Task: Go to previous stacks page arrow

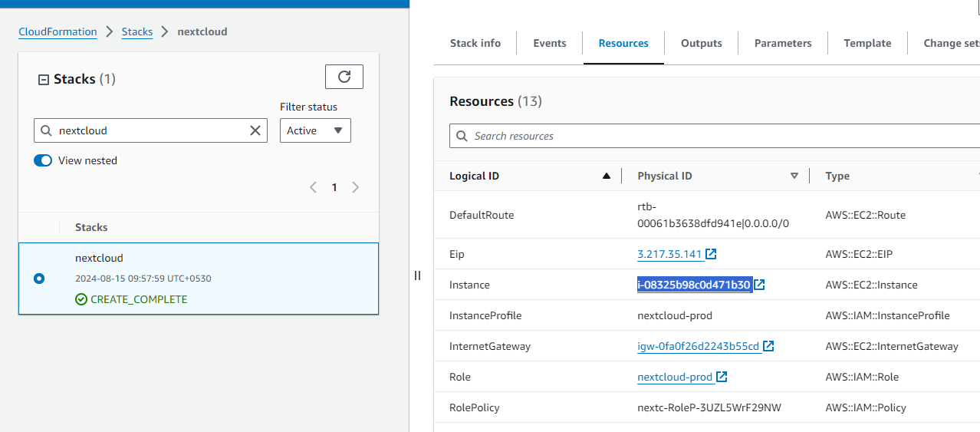Action: pyautogui.click(x=313, y=187)
